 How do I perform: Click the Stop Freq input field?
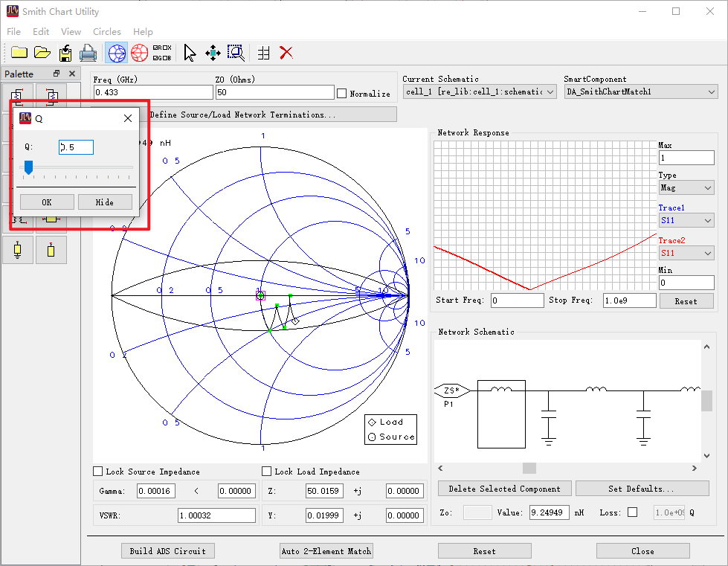coord(630,300)
